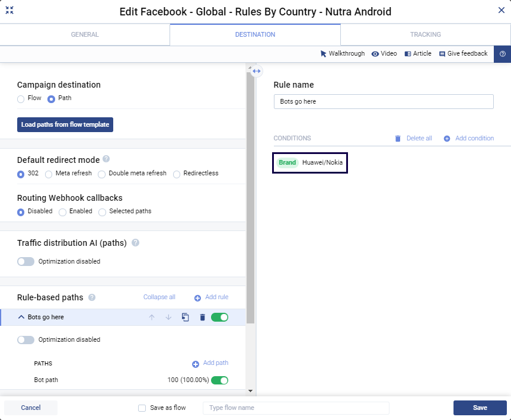This screenshot has width=511, height=420.
Task: Delete the Bots go here rule
Action: coord(202,318)
